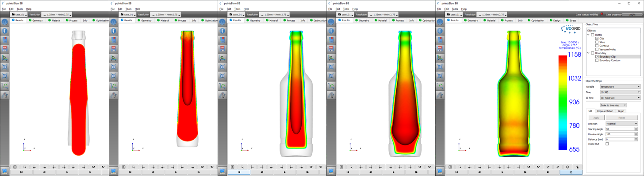644x176 pixels.
Task: Open the case_01 dropdown in rightmost window
Action: [x=454, y=15]
